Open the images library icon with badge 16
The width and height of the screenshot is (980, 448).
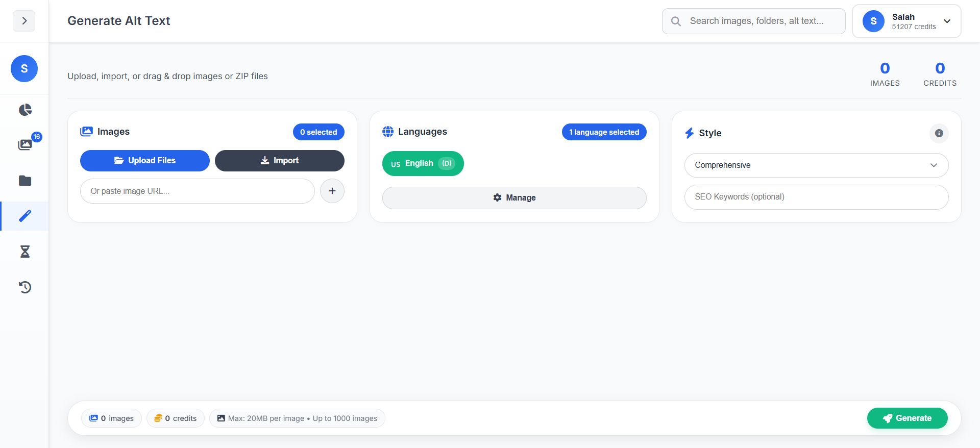[x=25, y=144]
